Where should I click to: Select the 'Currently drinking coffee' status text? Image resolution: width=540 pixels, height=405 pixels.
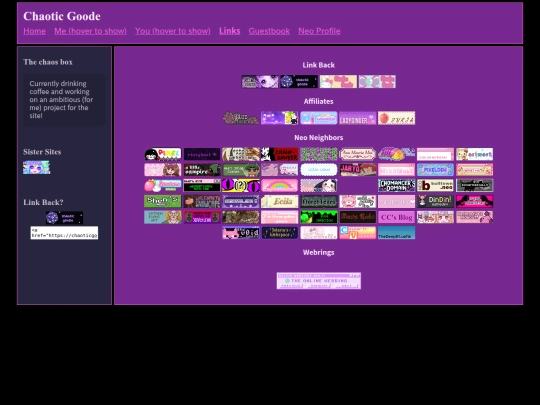coord(61,100)
